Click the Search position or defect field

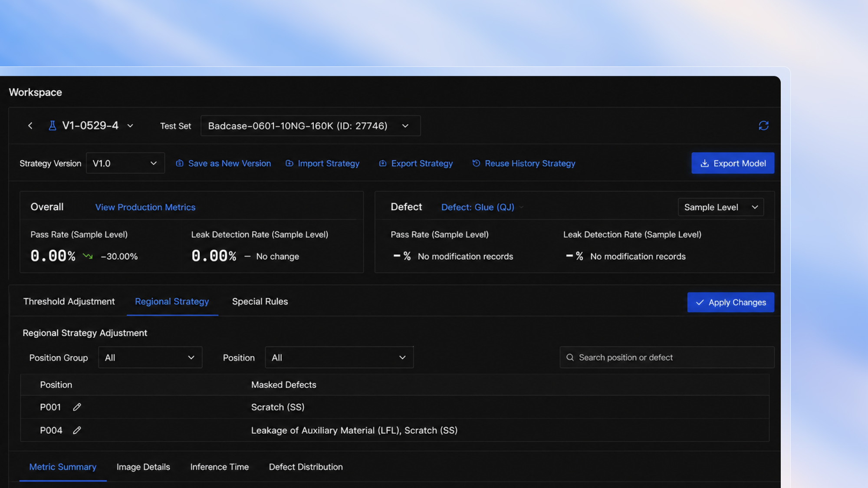[667, 358]
